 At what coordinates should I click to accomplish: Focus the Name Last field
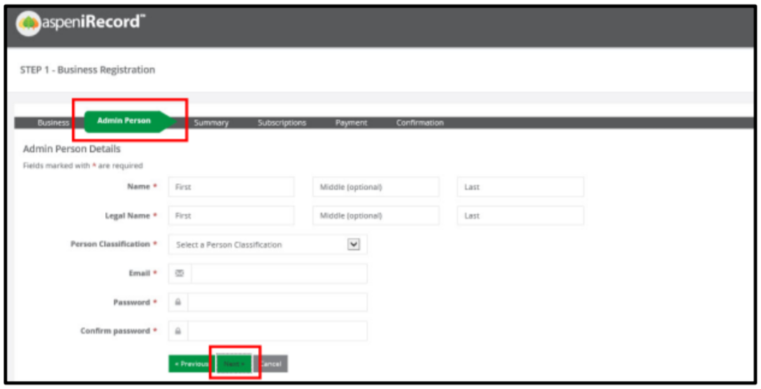[520, 187]
